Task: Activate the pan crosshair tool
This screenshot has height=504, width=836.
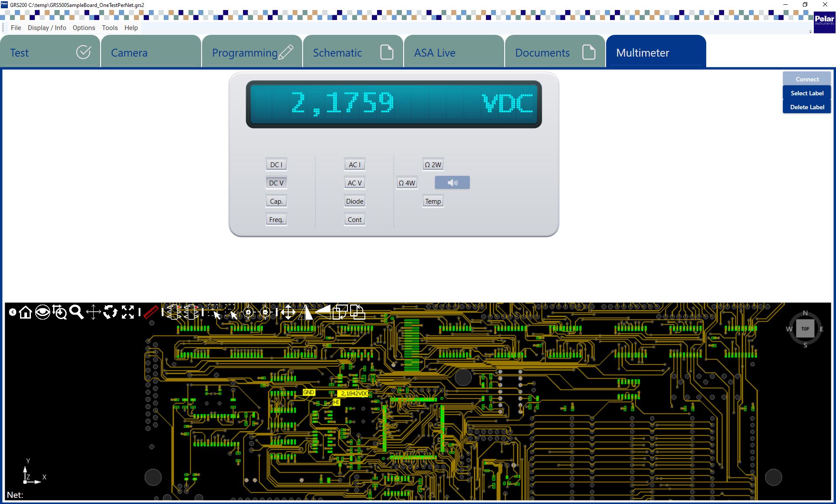Action: click(x=93, y=312)
